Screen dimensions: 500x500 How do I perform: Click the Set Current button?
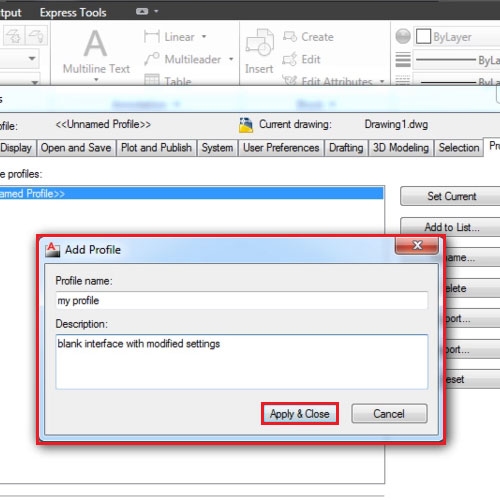(x=450, y=196)
